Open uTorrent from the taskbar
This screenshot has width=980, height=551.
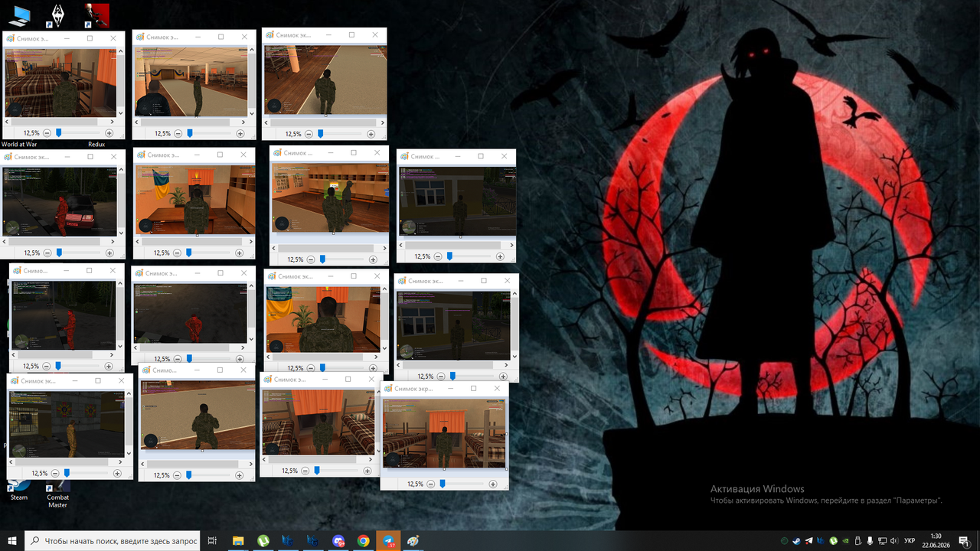263,540
